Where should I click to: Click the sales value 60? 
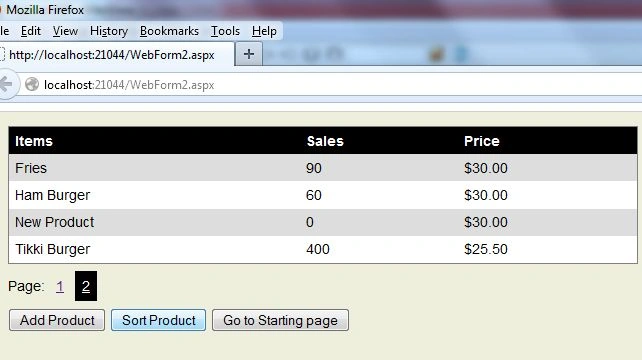tap(314, 195)
